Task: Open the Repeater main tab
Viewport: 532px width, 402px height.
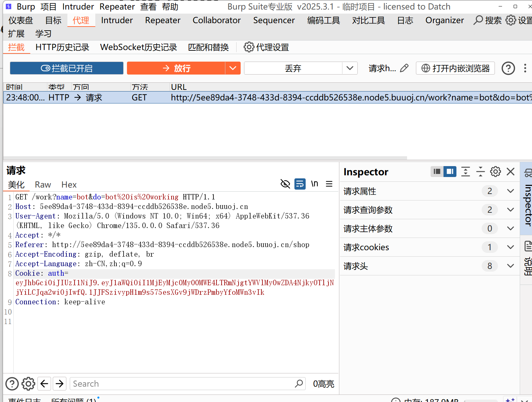Action: pos(162,20)
